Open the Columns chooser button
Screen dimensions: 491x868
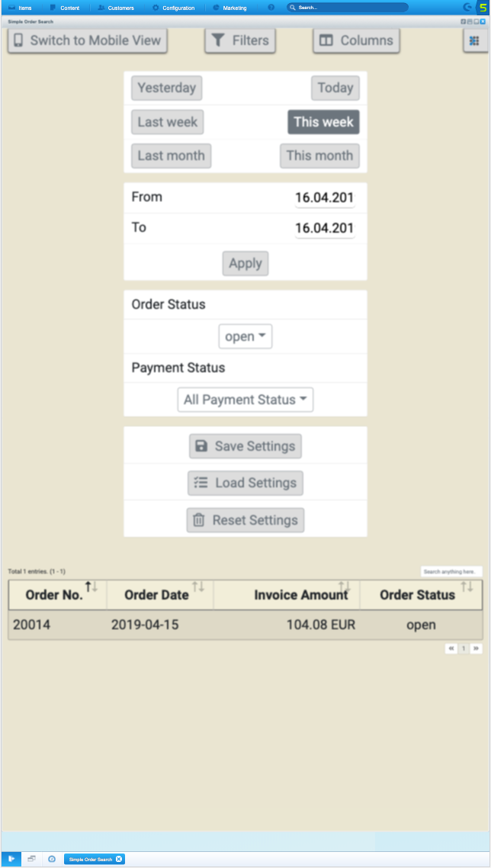(357, 40)
